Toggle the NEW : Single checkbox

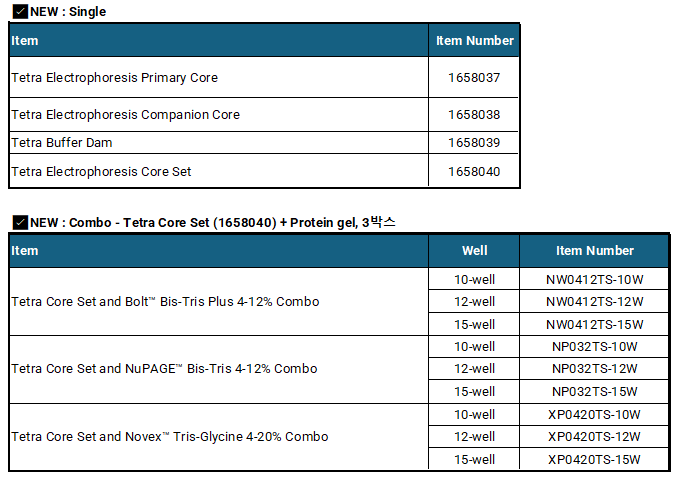coord(20,11)
